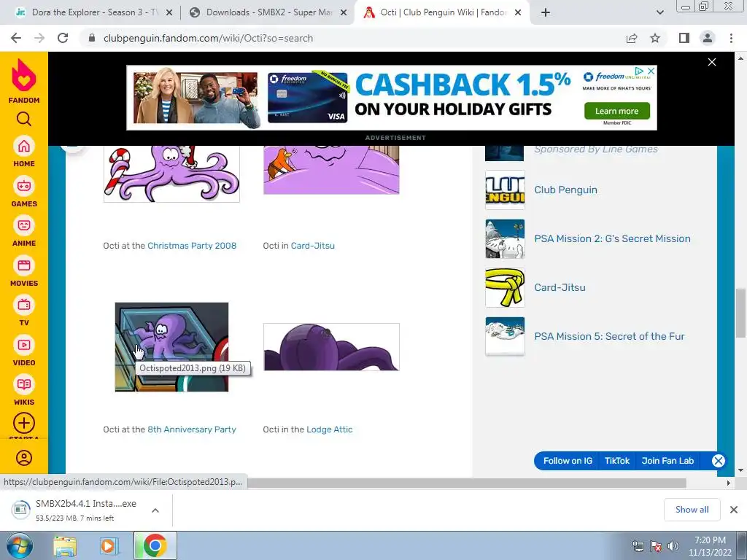Open Octi Lodge Attic thumbnail image
Viewport: 747px width, 560px height.
[331, 346]
